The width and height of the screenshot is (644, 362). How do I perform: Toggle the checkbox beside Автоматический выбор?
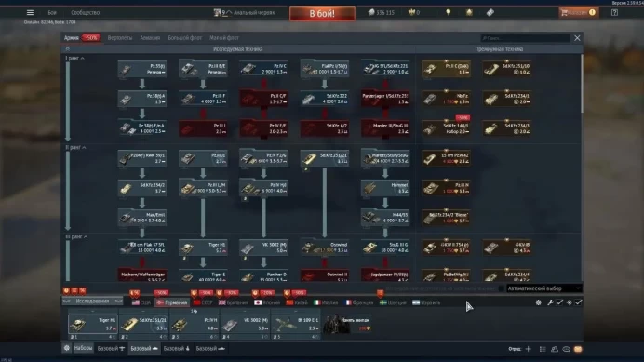click(x=501, y=288)
